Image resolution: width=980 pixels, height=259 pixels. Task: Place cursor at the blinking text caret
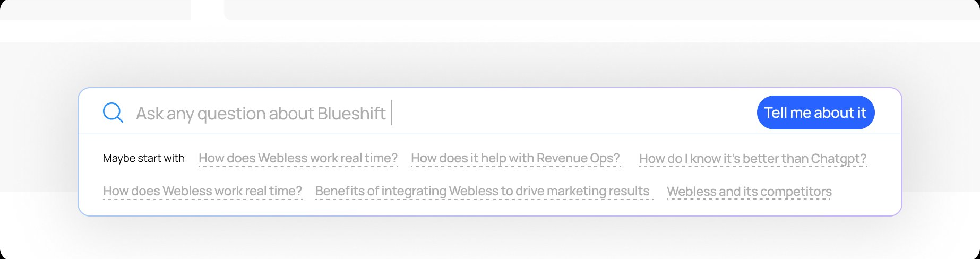[392, 113]
